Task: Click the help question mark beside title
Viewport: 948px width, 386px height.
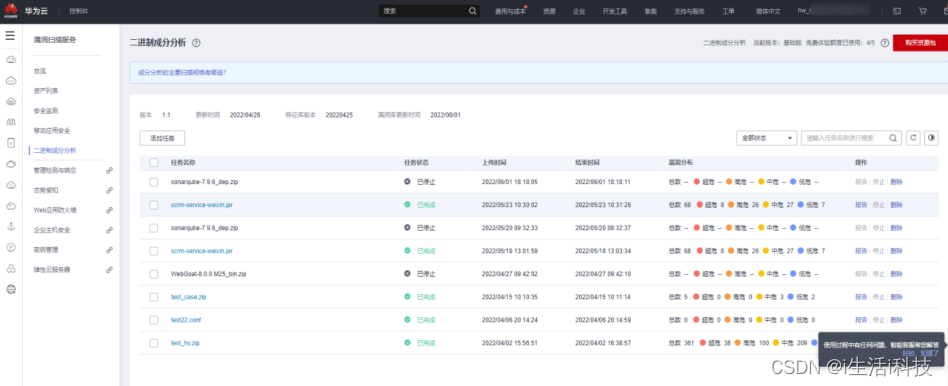Action: tap(196, 43)
